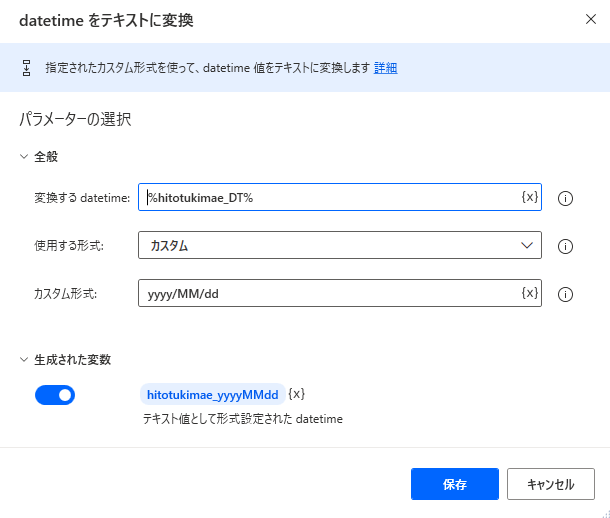The width and height of the screenshot is (610, 518).
Task: Collapse the 全般 section
Action: tap(25, 156)
